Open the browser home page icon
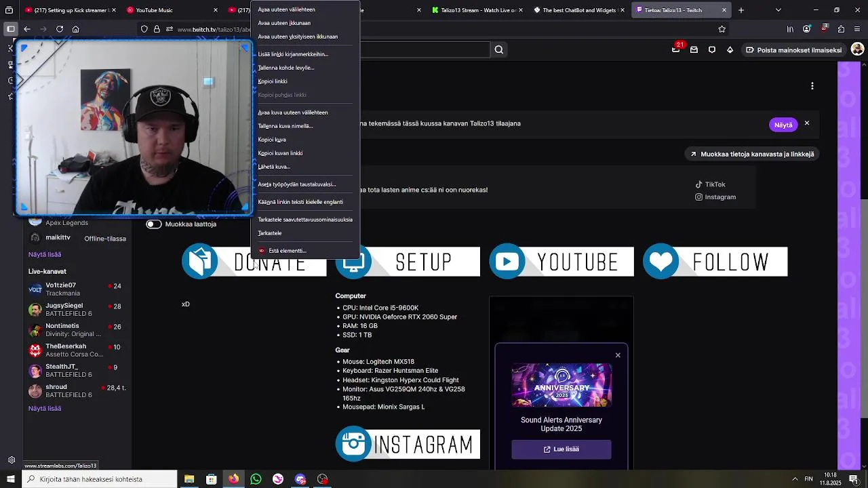The image size is (868, 488). point(76,29)
